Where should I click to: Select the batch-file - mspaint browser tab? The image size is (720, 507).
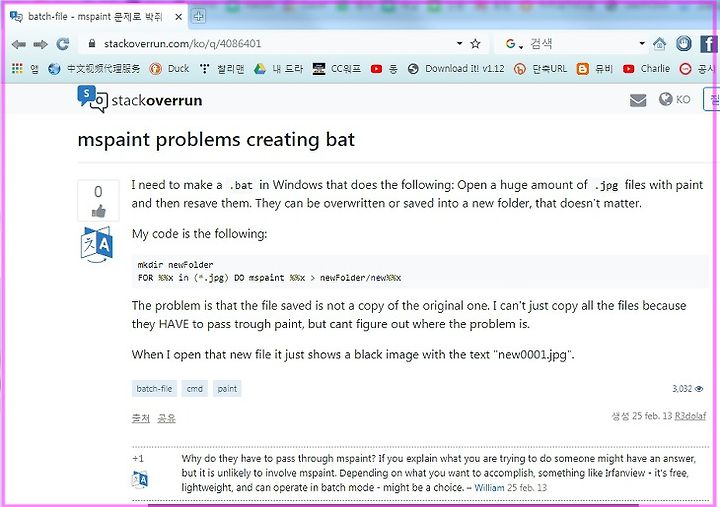point(94,17)
